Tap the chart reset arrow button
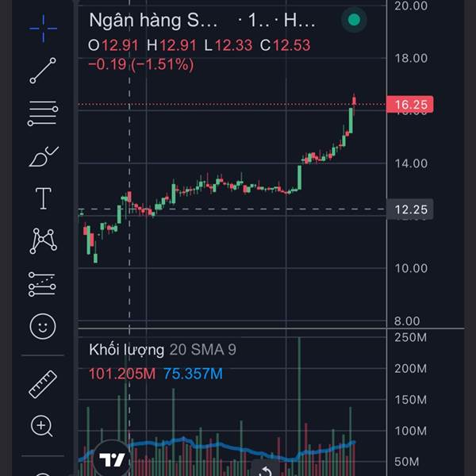 click(x=266, y=469)
